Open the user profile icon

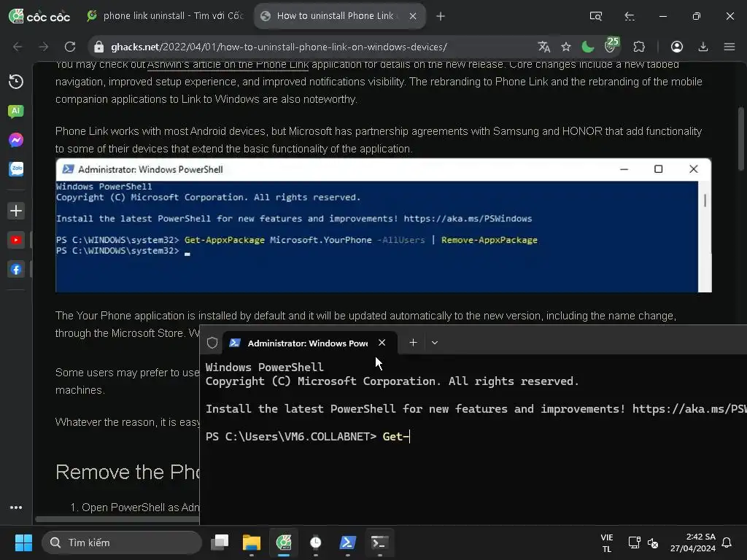[x=677, y=47]
